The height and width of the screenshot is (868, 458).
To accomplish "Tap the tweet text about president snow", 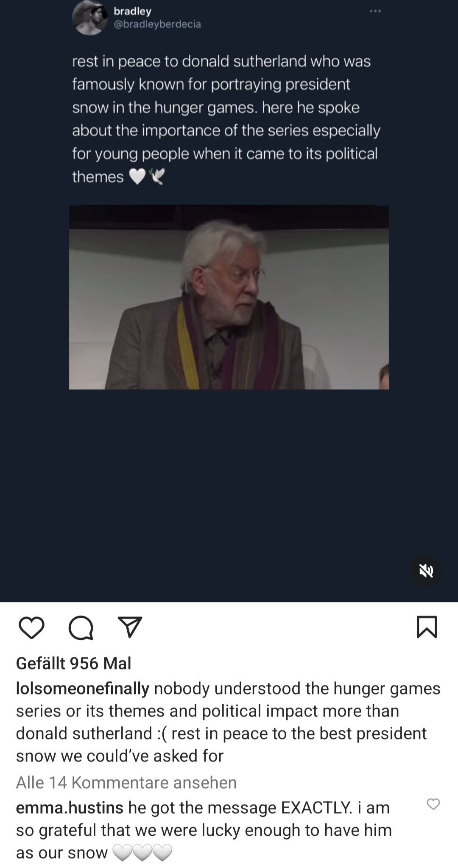I will [226, 119].
